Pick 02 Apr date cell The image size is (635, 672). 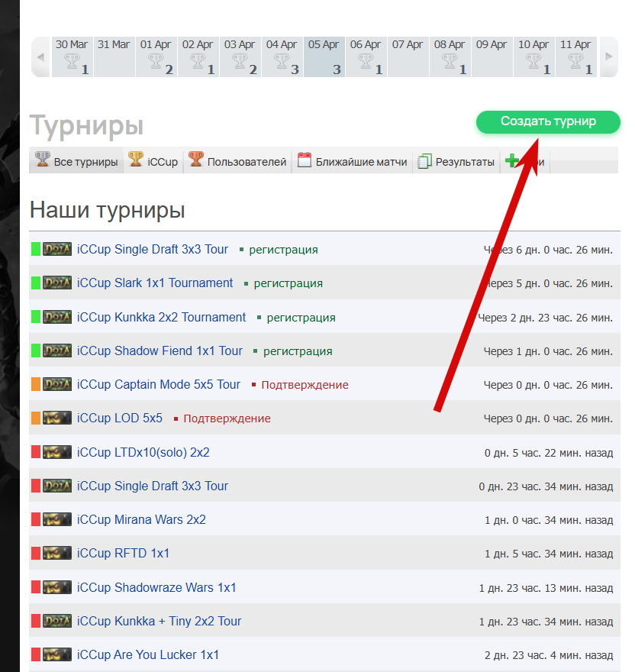pyautogui.click(x=198, y=57)
